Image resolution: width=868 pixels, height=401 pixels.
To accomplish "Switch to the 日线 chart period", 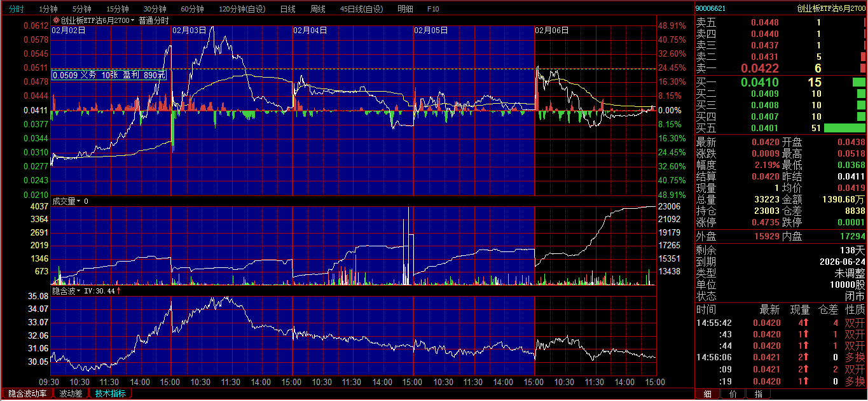I will (287, 9).
